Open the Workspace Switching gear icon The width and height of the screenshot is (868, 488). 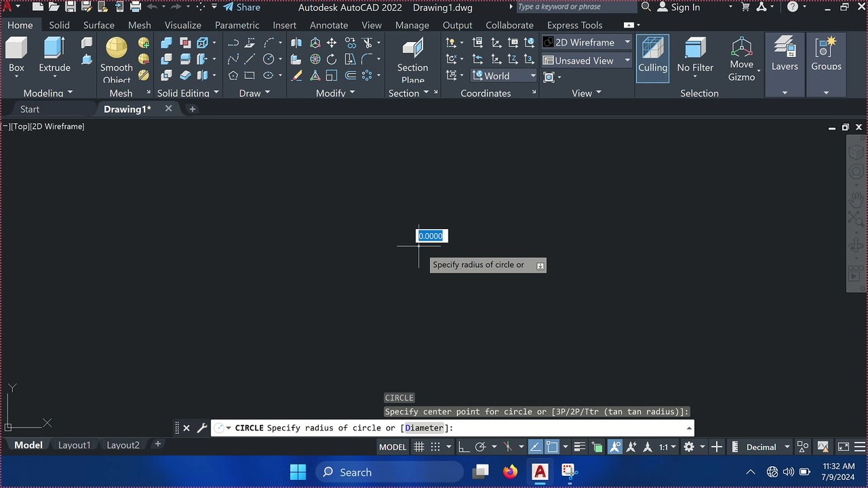689,447
